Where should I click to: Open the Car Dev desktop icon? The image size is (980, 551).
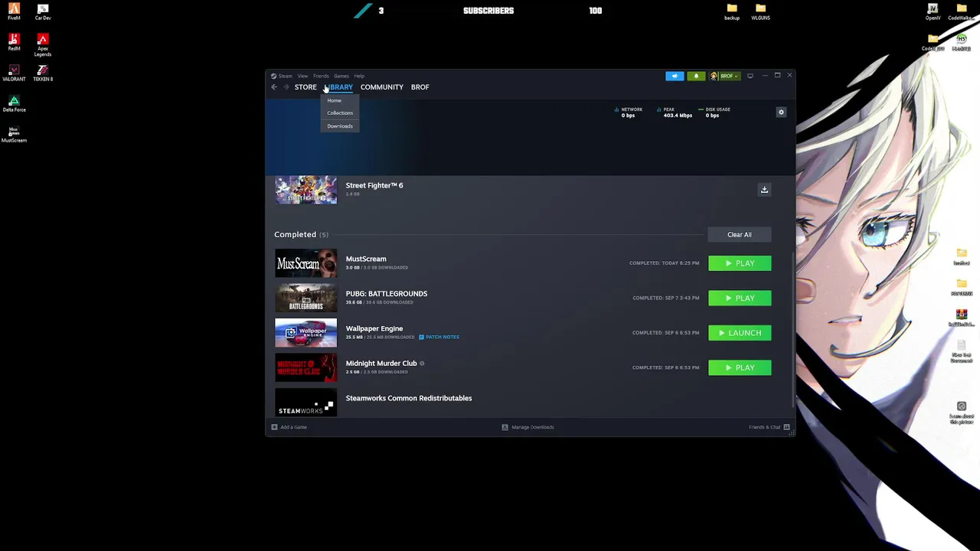point(43,12)
